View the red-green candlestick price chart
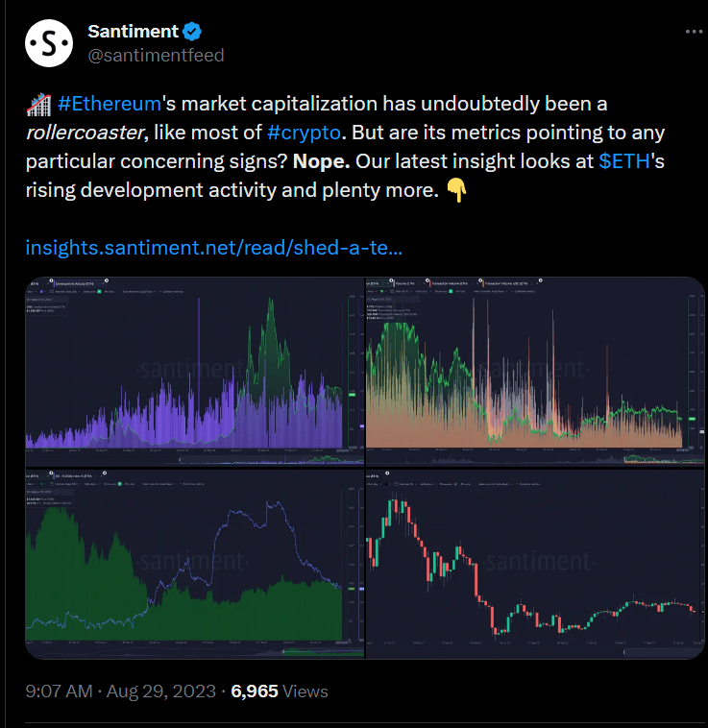 [535, 564]
